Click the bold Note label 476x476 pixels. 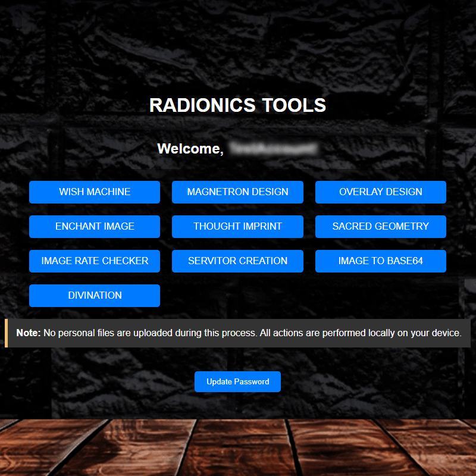(x=28, y=333)
